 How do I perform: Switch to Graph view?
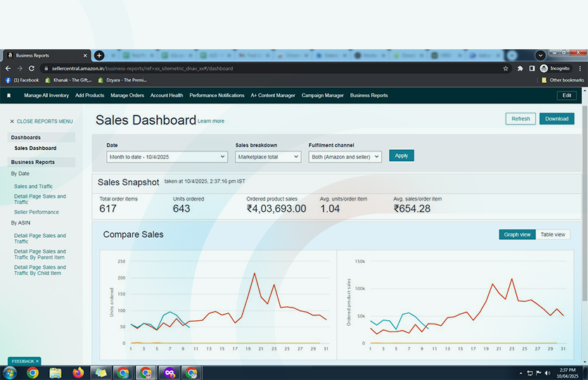tap(516, 234)
